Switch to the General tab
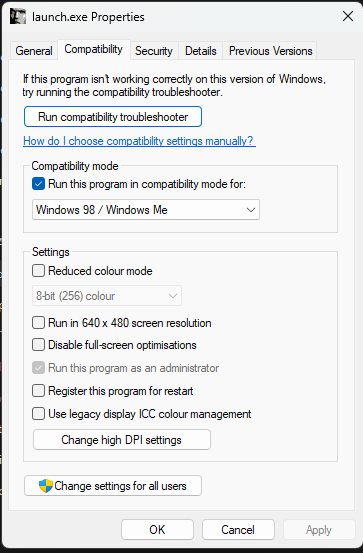363x553 pixels. tap(34, 51)
